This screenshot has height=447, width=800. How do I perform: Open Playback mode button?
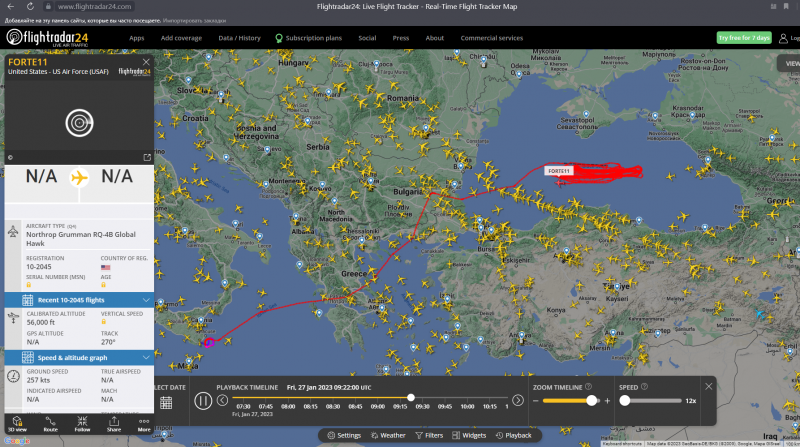[x=514, y=435]
